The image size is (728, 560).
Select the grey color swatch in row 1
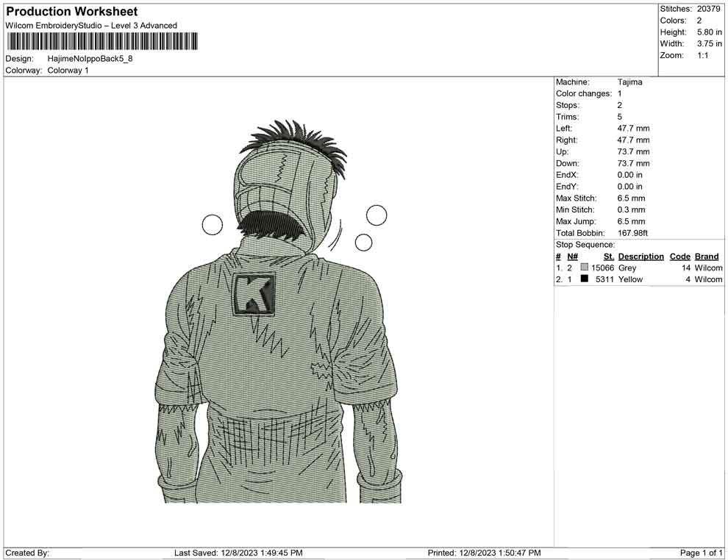click(585, 268)
